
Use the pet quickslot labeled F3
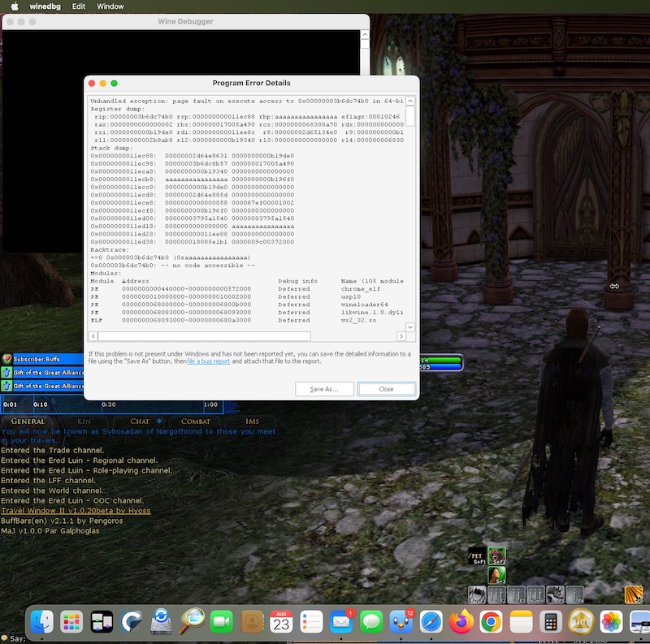point(516,594)
